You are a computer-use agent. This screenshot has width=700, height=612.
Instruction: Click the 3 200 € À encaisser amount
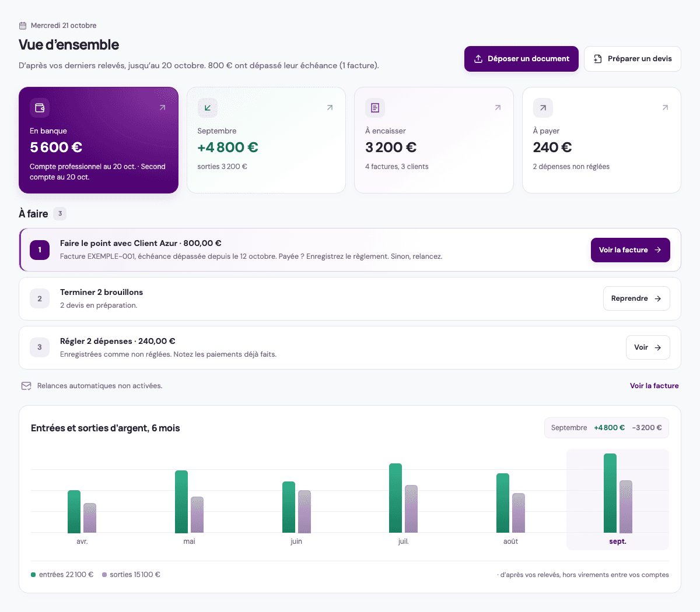tap(391, 147)
